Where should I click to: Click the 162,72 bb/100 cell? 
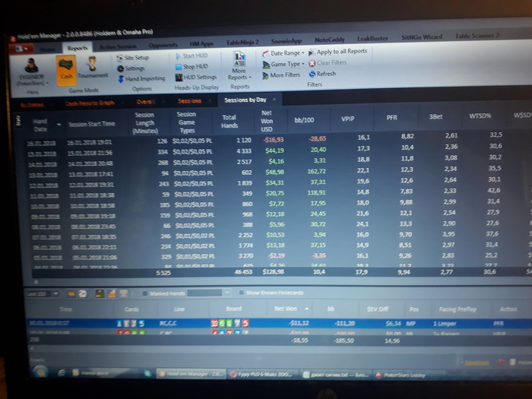(316, 171)
